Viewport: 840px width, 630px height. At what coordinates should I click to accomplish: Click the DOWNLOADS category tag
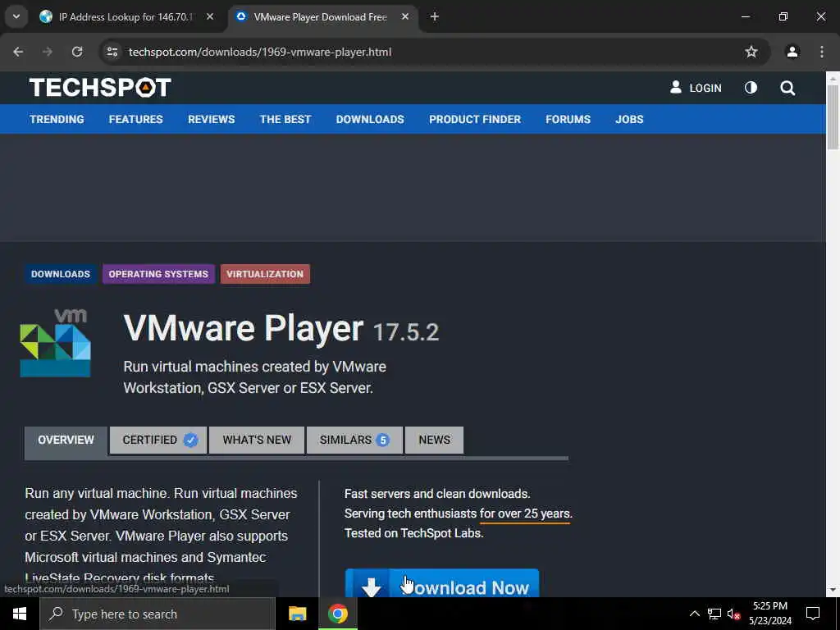(61, 274)
